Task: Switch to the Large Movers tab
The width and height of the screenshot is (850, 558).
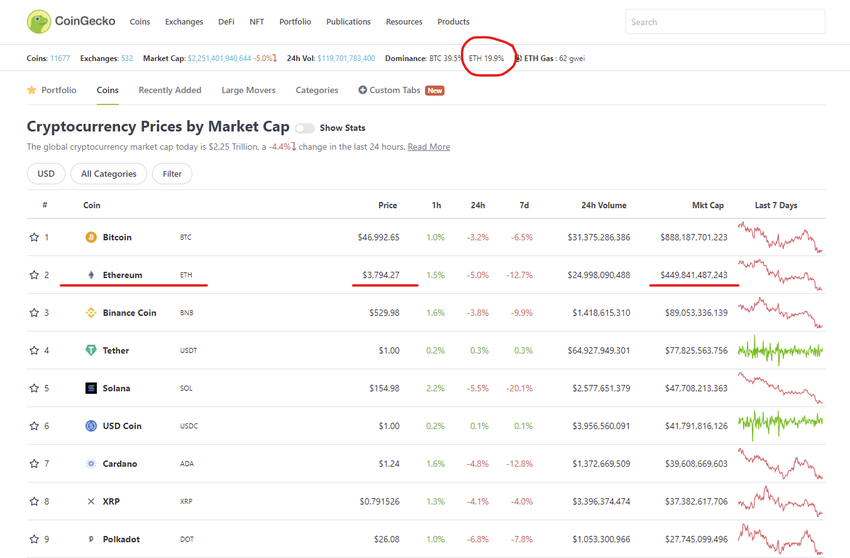Action: click(x=248, y=90)
